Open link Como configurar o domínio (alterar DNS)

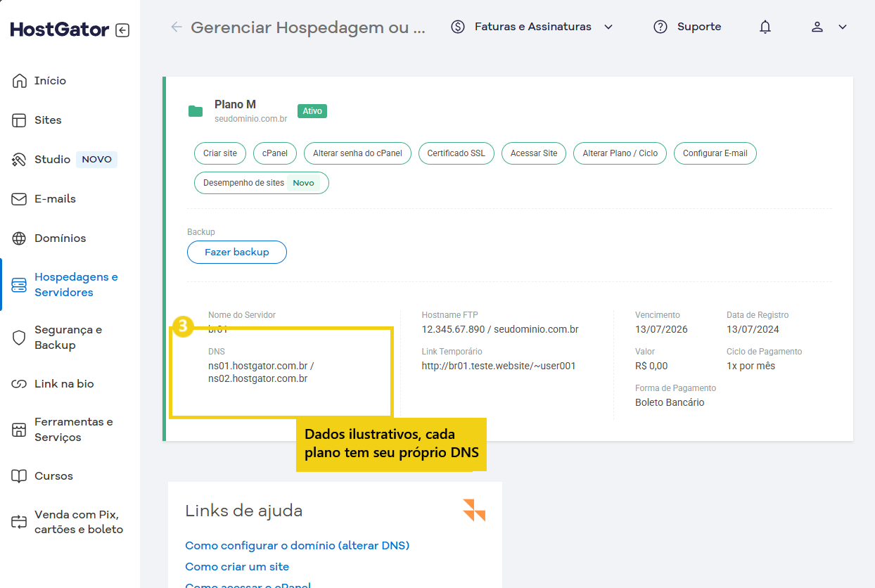coord(297,545)
